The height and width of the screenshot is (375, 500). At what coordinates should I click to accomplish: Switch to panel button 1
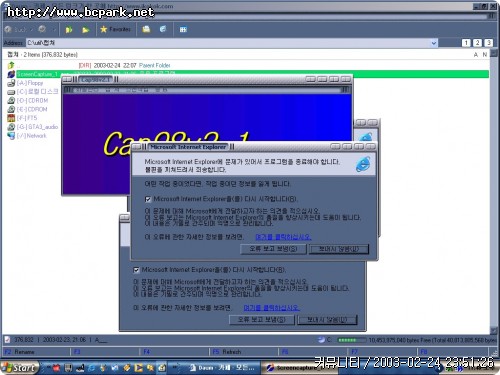[466, 43]
